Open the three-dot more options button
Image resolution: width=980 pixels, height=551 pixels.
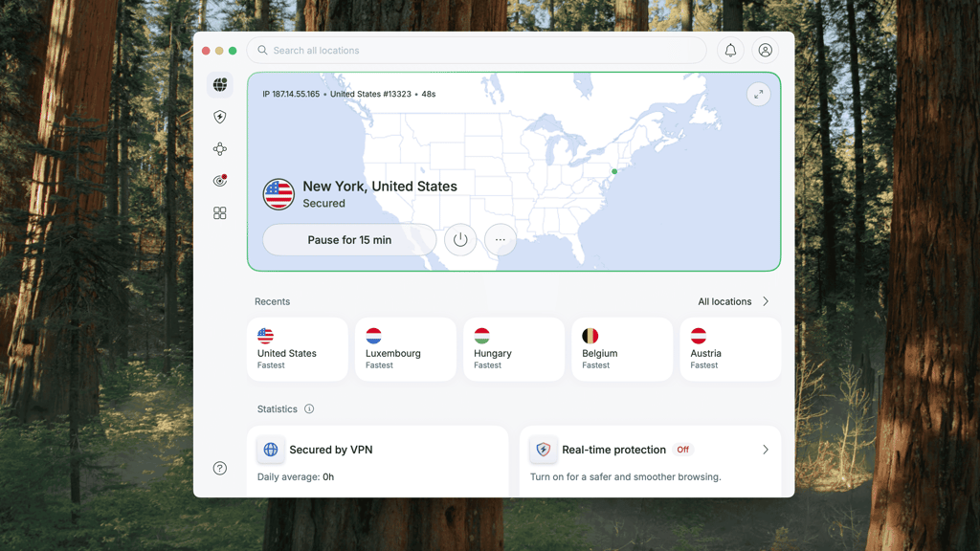pos(500,239)
